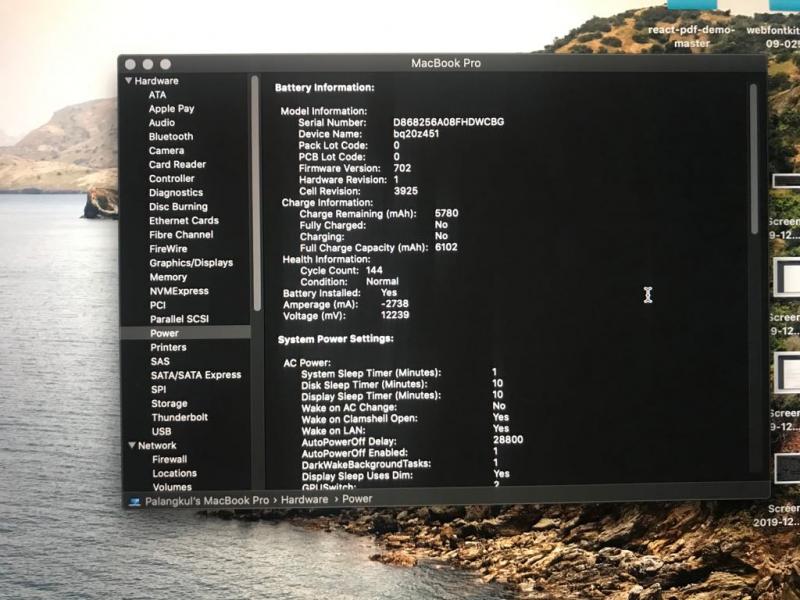This screenshot has width=800, height=600.
Task: Click Power in the bottom path bar
Action: 357,499
